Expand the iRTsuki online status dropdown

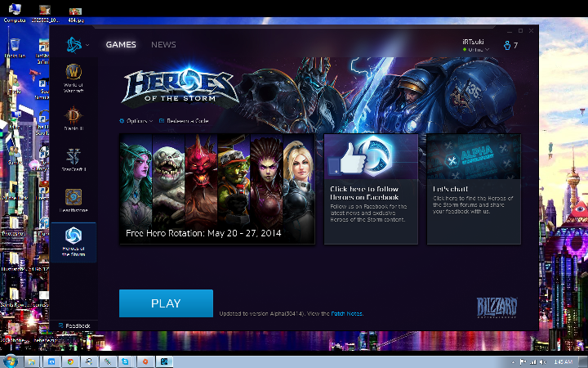(x=476, y=50)
